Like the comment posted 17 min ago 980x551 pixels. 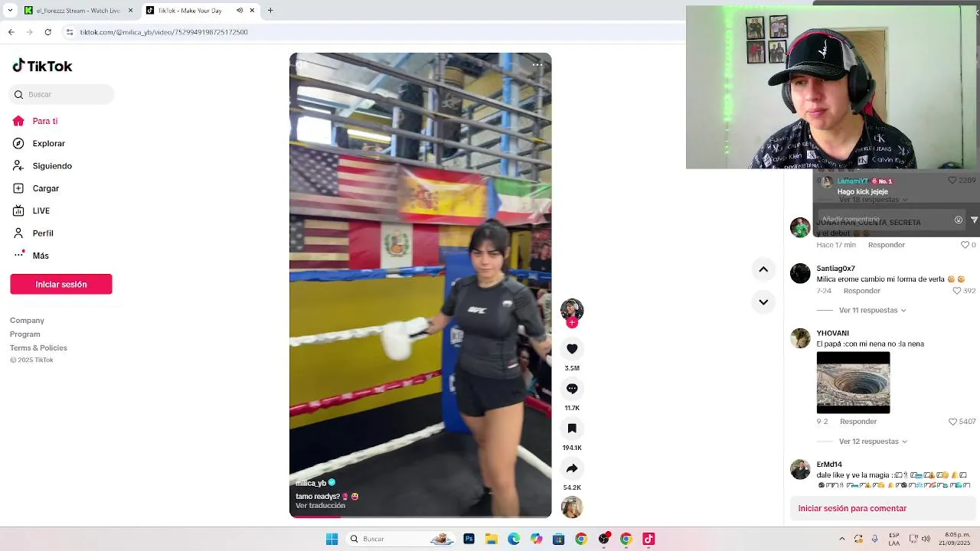click(x=965, y=245)
